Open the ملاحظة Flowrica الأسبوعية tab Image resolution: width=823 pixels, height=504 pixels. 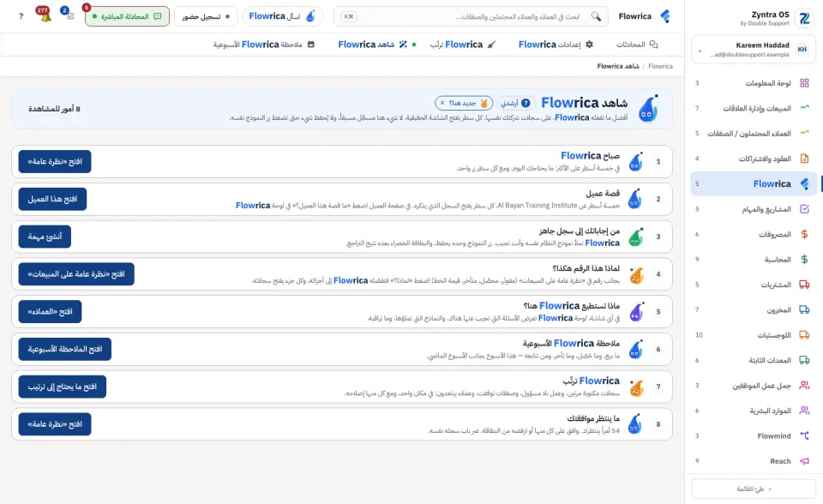click(263, 45)
